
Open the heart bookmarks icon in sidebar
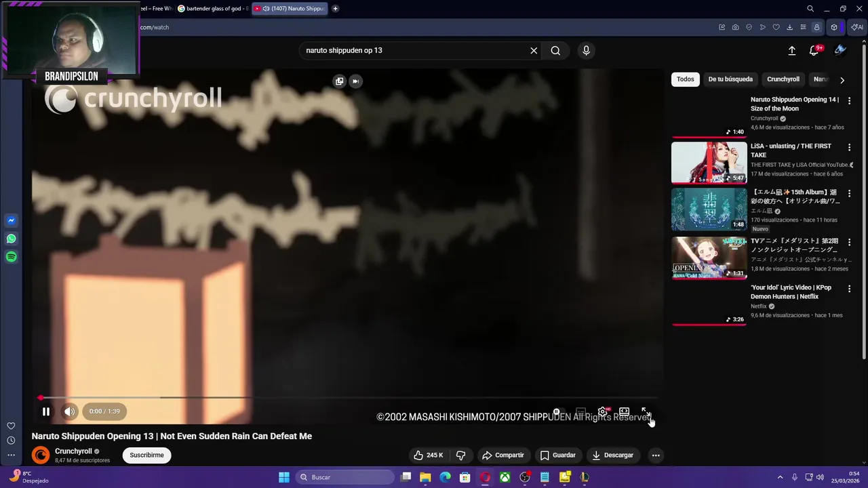tap(11, 426)
